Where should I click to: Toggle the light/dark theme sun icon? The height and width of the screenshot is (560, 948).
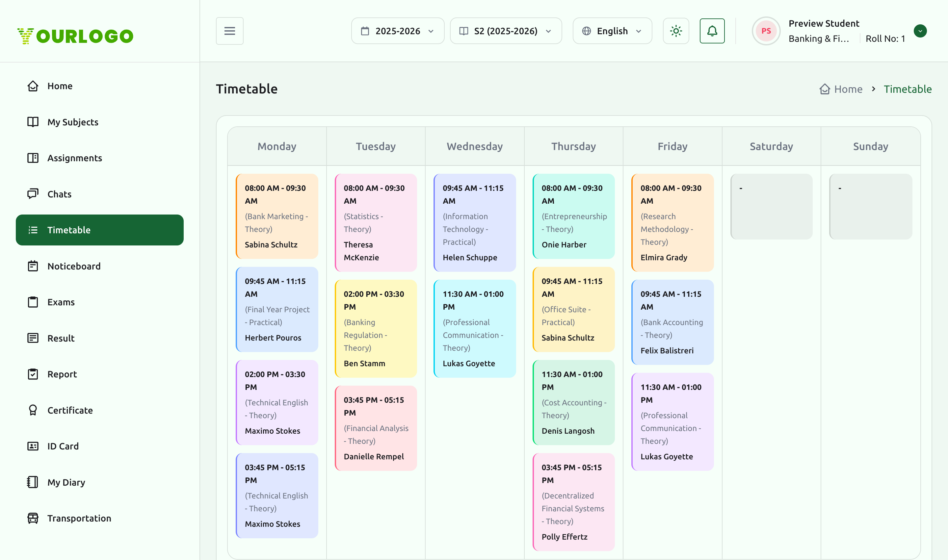pyautogui.click(x=676, y=31)
